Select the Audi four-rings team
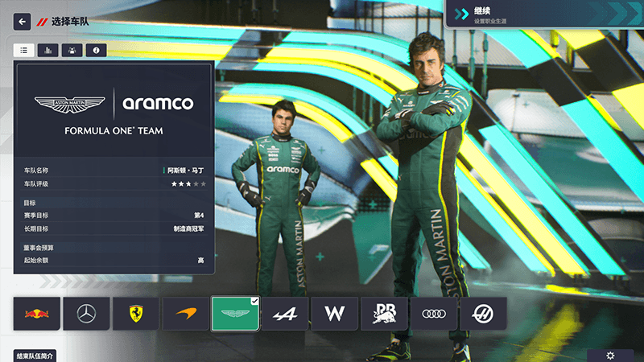Image resolution: width=644 pixels, height=362 pixels. [434, 314]
